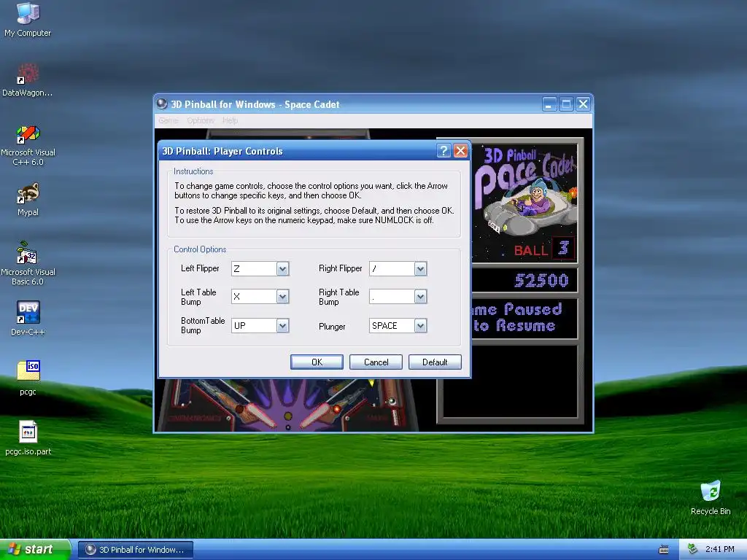Click the Space Cadet logo artwork
The height and width of the screenshot is (560, 747).
click(524, 190)
